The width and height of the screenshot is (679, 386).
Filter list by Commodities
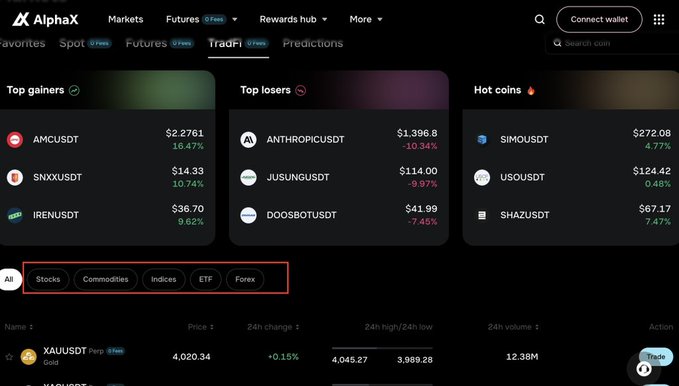[106, 279]
